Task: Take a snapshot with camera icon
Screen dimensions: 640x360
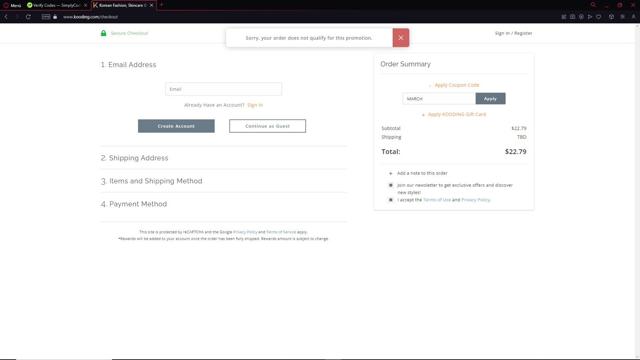Action: (x=573, y=17)
